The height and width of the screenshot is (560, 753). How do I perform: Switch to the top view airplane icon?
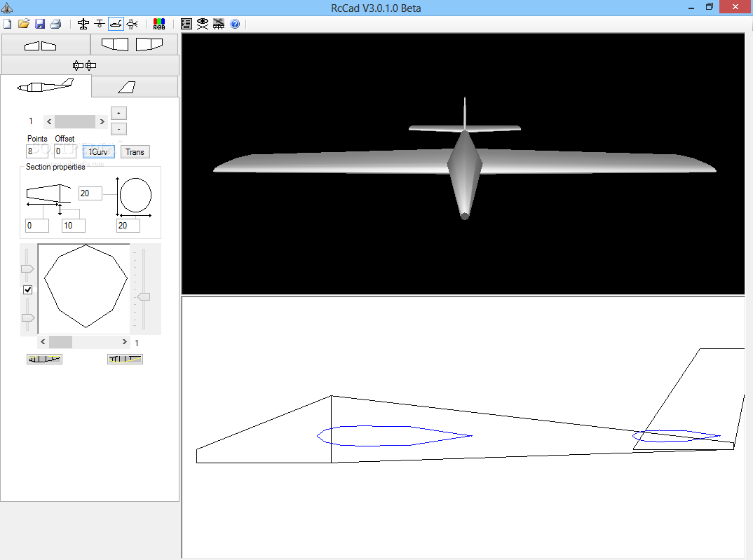[x=83, y=24]
